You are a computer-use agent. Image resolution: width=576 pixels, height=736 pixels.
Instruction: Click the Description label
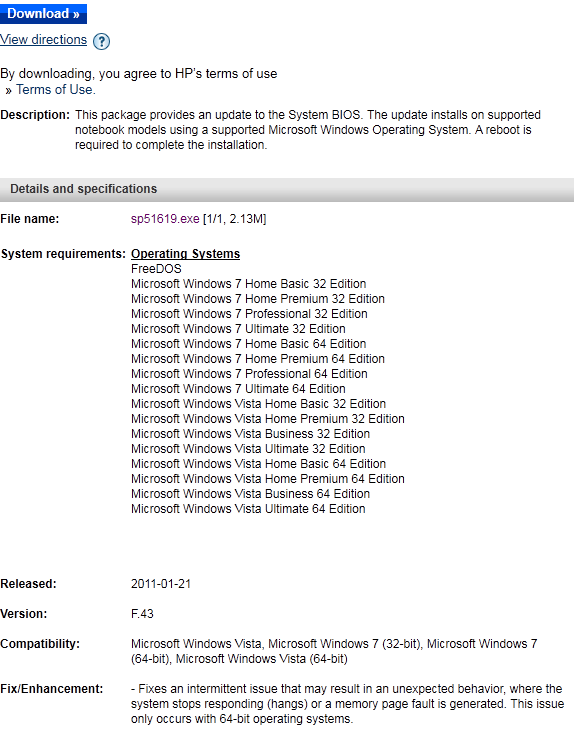(x=35, y=115)
